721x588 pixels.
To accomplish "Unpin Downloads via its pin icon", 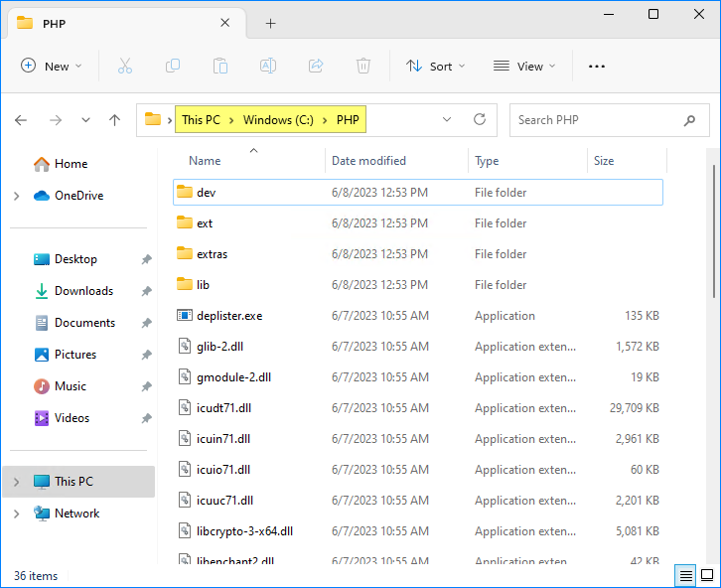I will click(x=146, y=291).
